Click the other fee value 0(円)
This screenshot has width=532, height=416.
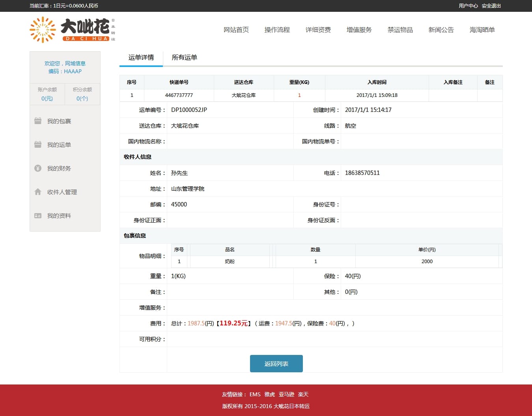351,292
